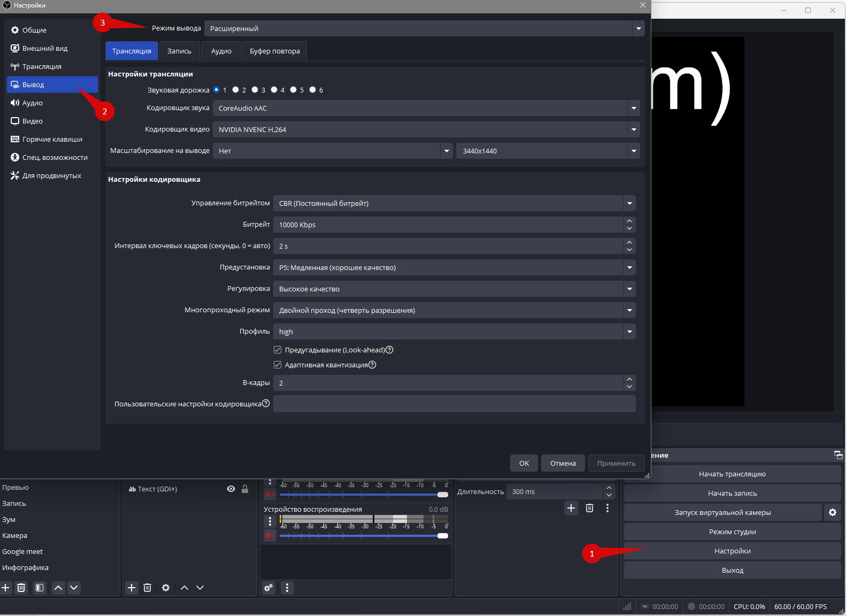Remove the selected source with the trash icon
Screen dimensions: 846x616
coord(148,588)
